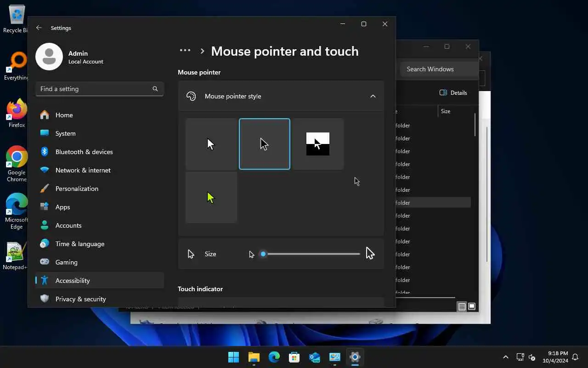
Task: Select the highlighted folder row in File Explorer
Action: click(x=433, y=202)
